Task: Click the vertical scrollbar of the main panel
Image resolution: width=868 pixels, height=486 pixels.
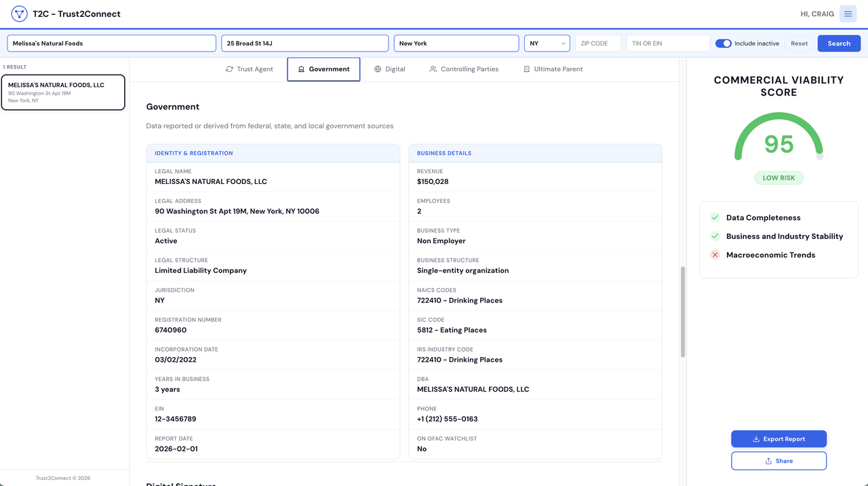Action: pyautogui.click(x=683, y=312)
